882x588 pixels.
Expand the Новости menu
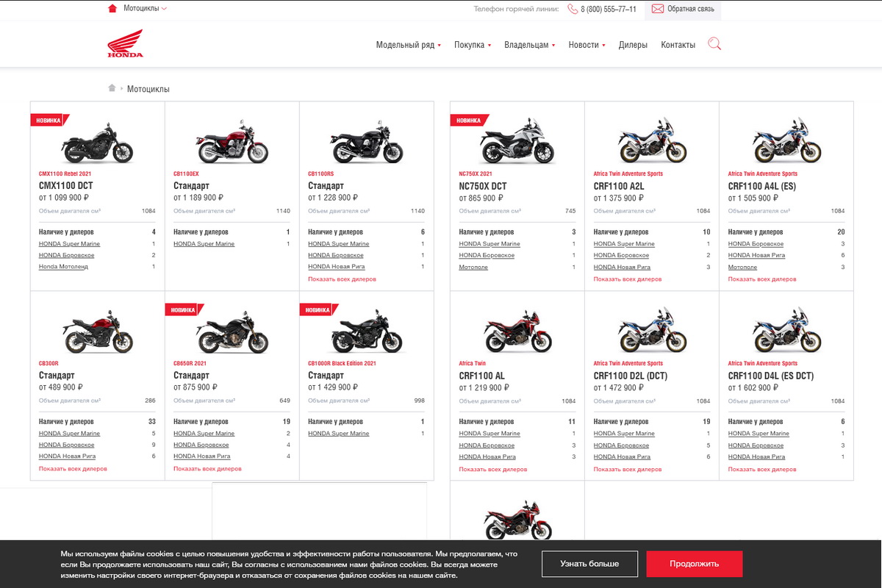point(587,45)
